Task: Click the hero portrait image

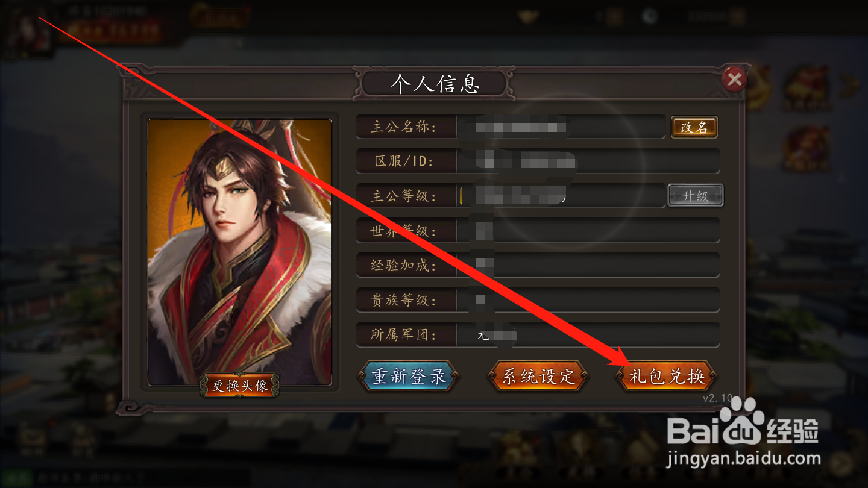Action: point(240,252)
